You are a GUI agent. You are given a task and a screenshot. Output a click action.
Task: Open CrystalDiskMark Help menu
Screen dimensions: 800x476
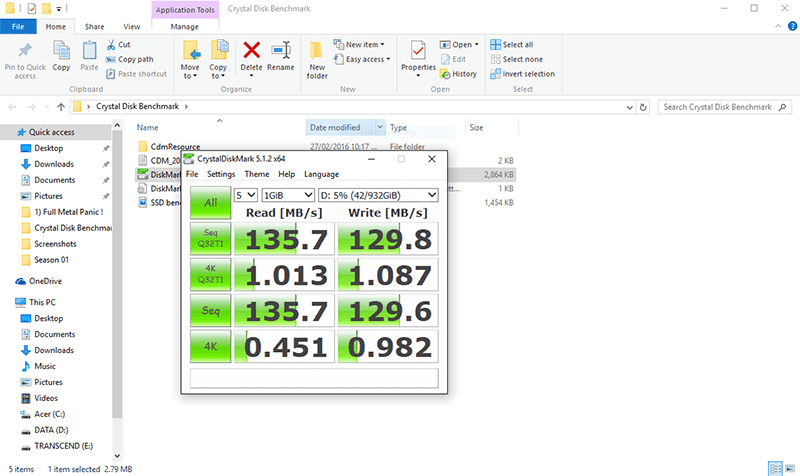tap(286, 174)
